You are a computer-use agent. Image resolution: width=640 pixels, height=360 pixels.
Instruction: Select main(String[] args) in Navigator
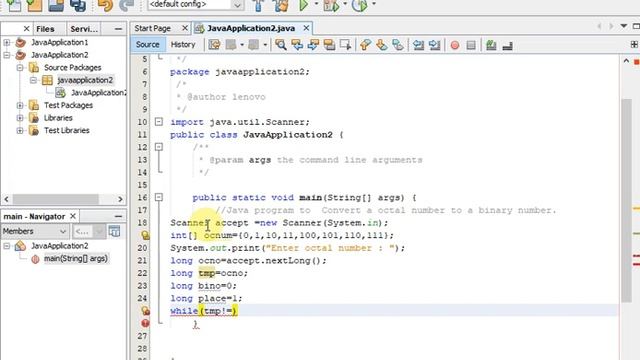pos(76,259)
